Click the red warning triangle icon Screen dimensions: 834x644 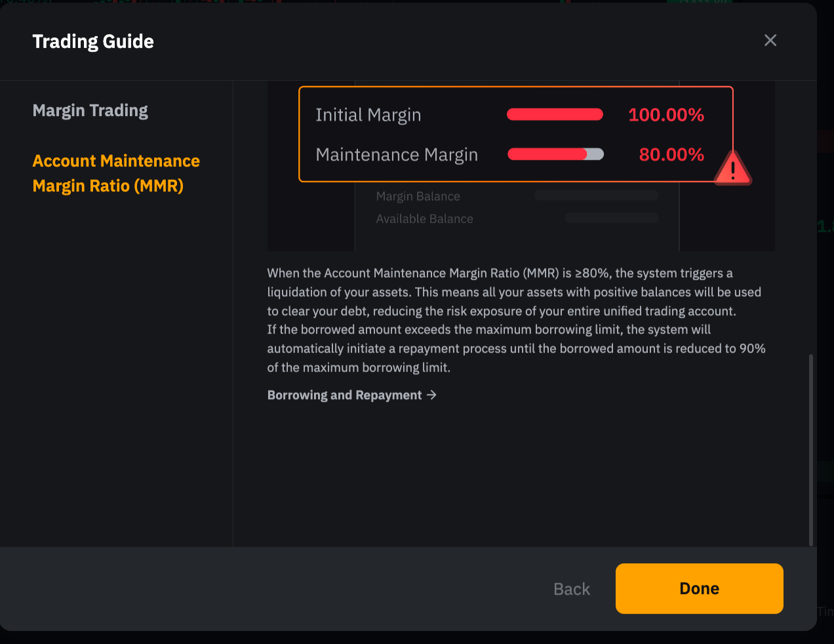[732, 169]
